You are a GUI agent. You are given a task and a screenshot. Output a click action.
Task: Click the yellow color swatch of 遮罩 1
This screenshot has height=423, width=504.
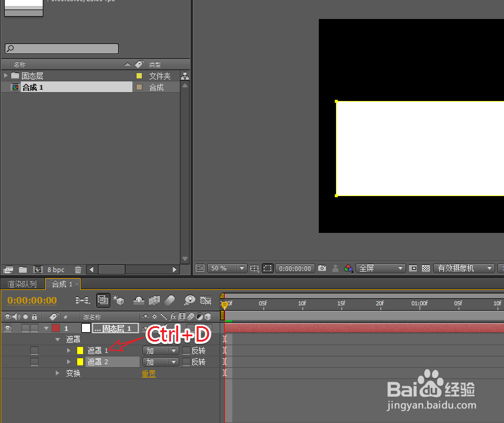click(80, 351)
